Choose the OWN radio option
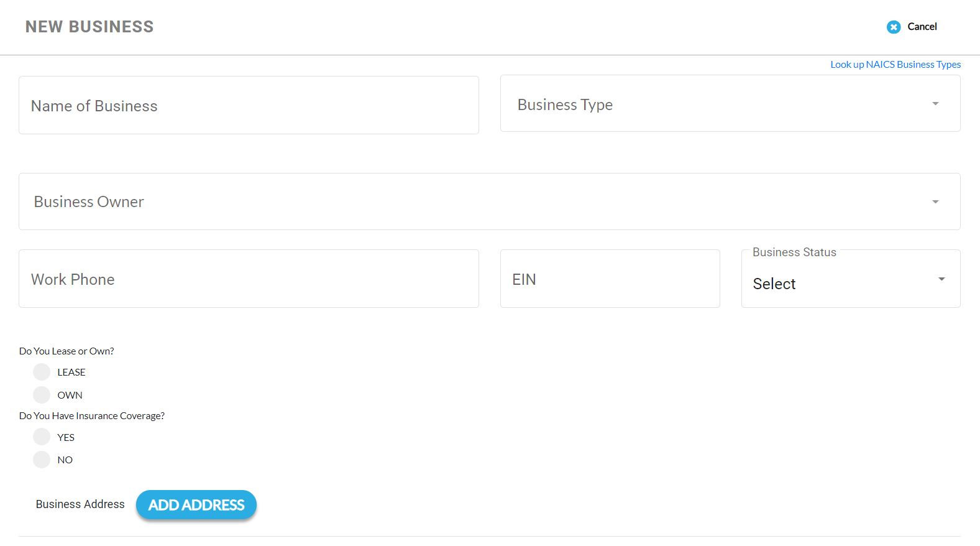This screenshot has height=546, width=980. point(42,395)
